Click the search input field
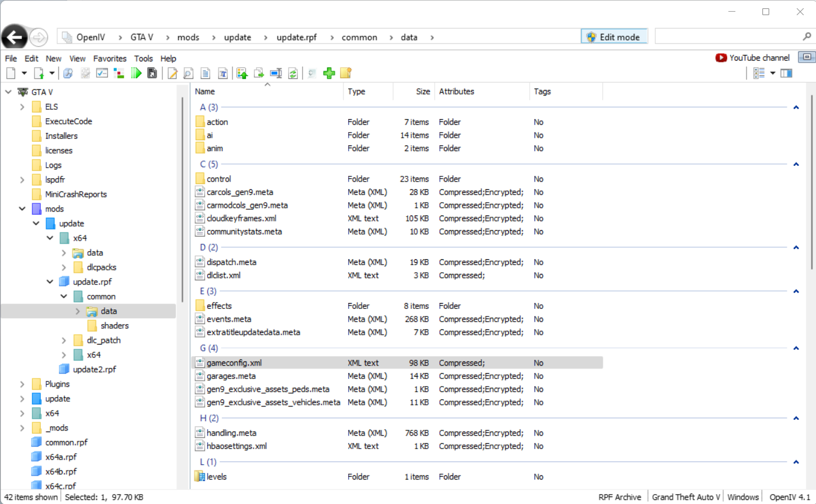The image size is (816, 504). (x=727, y=36)
